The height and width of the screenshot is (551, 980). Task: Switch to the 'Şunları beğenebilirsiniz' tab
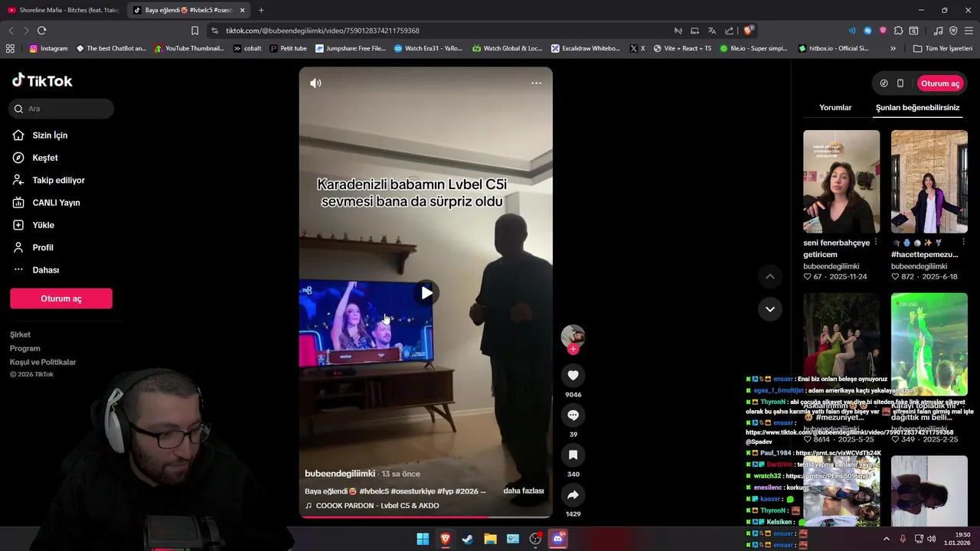pyautogui.click(x=917, y=108)
